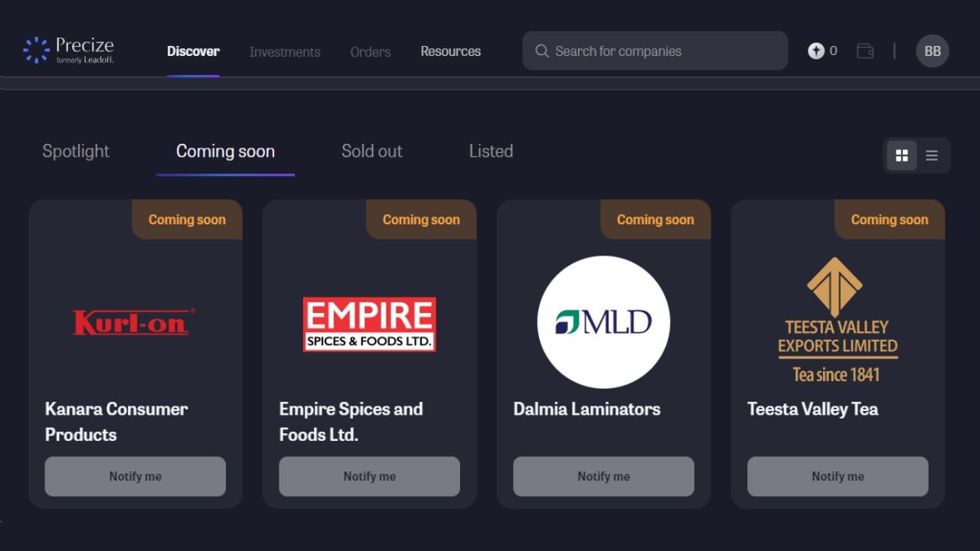Select the Coming soon tab
Screen dimensions: 980x551
[x=225, y=151]
